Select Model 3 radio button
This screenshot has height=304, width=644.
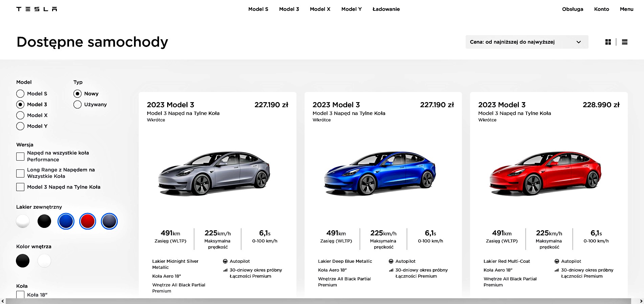coord(20,104)
